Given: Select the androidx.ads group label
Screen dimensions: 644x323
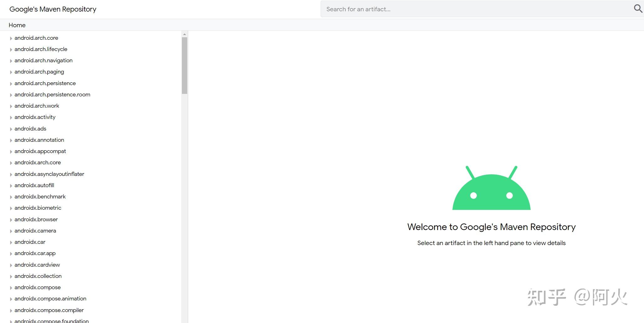Looking at the screenshot, I should 30,129.
